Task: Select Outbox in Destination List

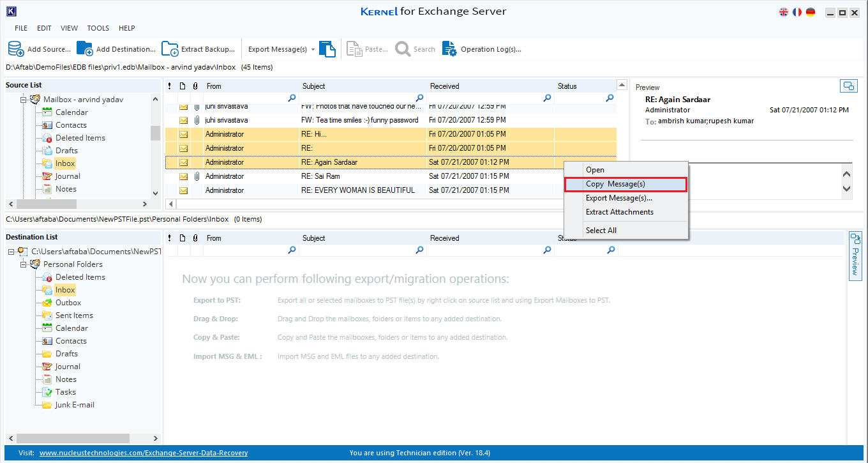Action: click(68, 303)
